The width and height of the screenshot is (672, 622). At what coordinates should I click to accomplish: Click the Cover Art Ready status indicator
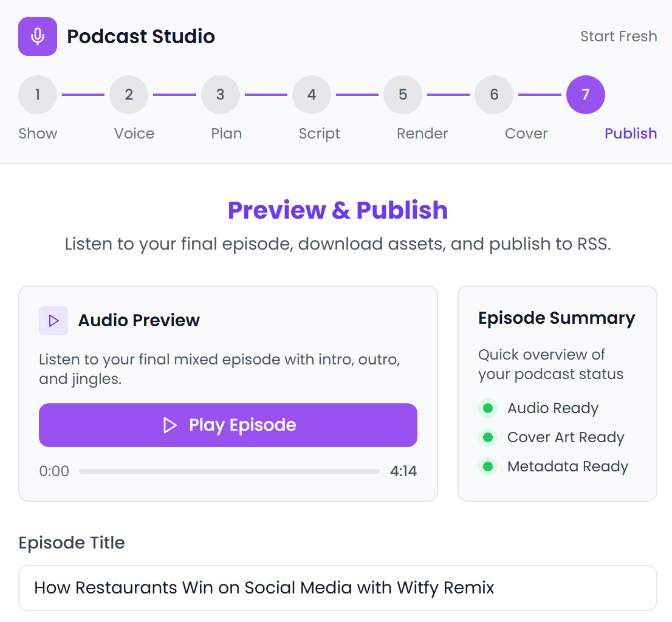pos(488,437)
